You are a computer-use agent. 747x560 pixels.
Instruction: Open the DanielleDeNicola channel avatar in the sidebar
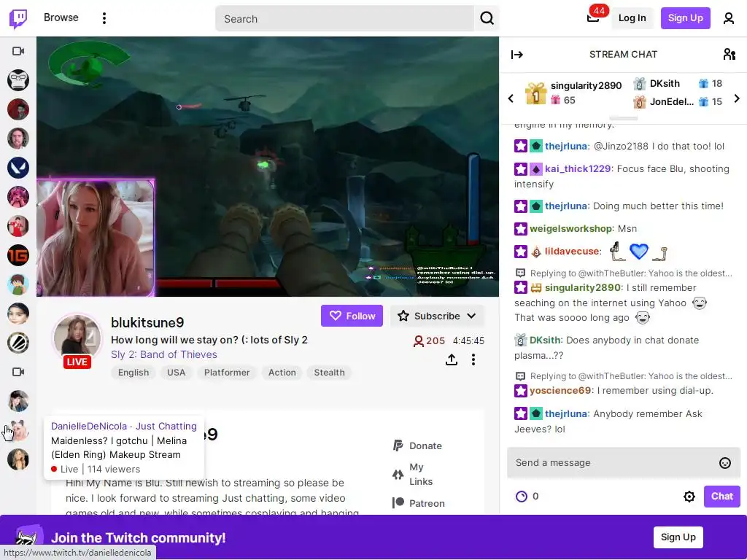(18, 430)
